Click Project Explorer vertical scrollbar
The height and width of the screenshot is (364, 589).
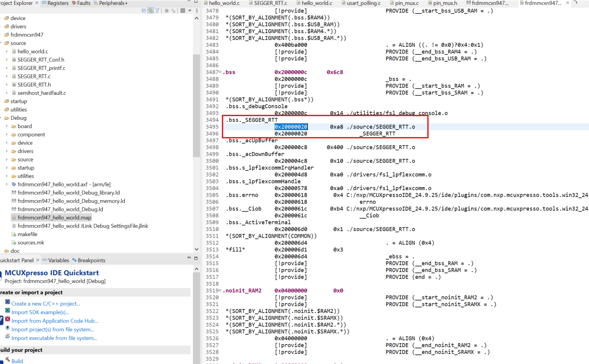tap(196, 105)
